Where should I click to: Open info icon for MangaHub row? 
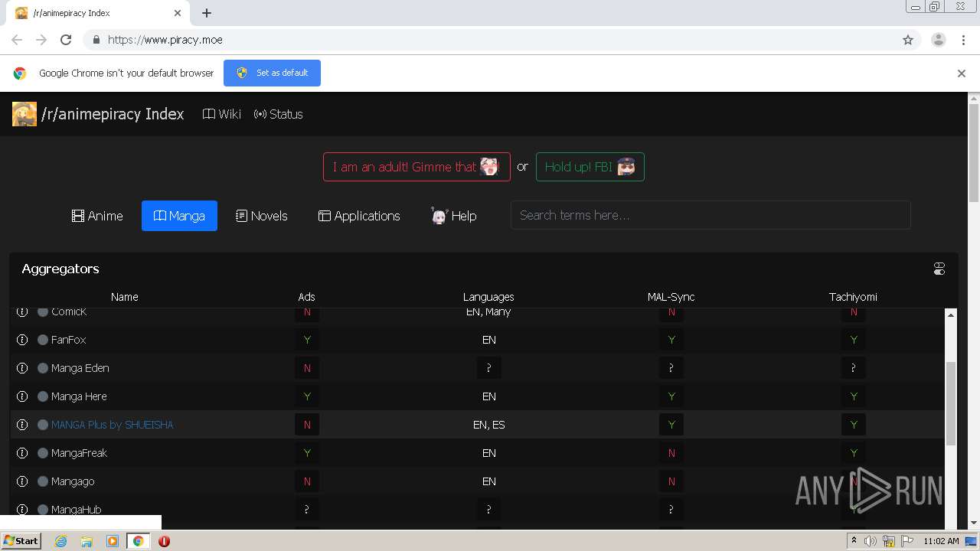[22, 510]
